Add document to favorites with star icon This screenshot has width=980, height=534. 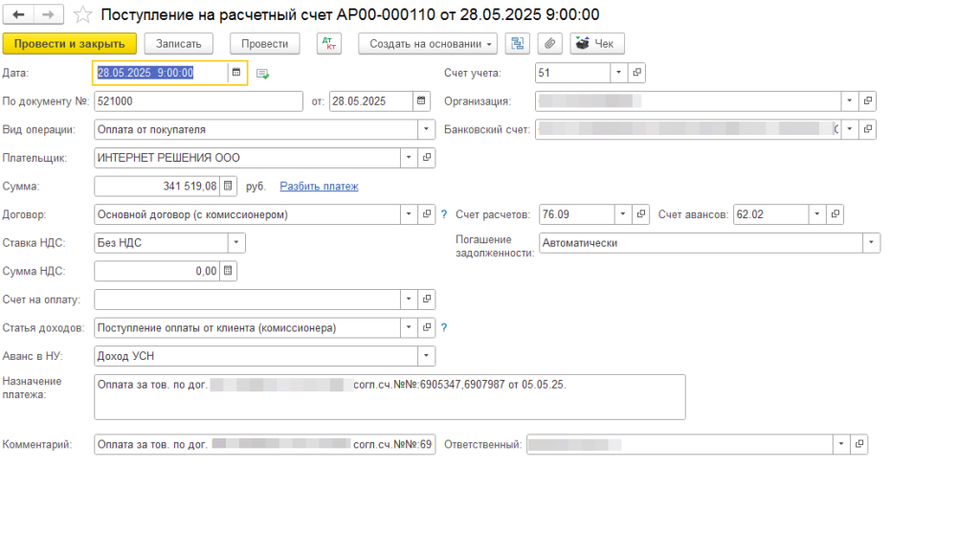pos(84,14)
